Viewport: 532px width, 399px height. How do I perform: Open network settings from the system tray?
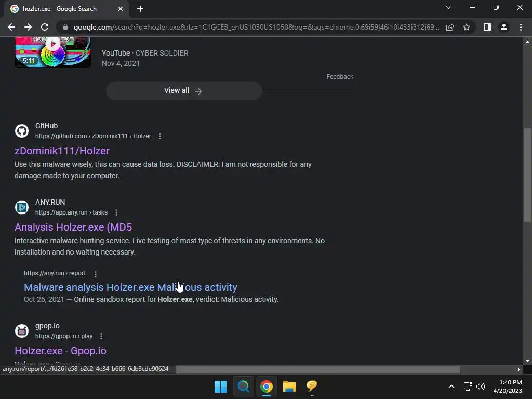[x=468, y=387]
